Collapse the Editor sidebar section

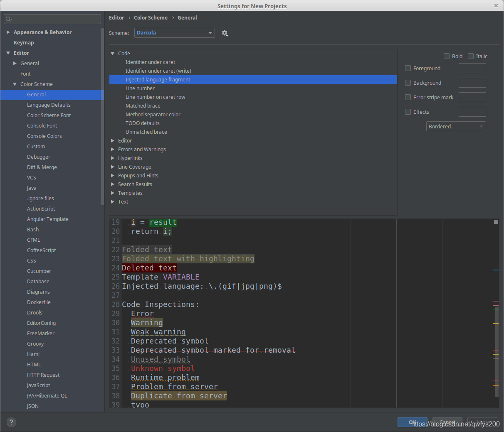tap(8, 53)
